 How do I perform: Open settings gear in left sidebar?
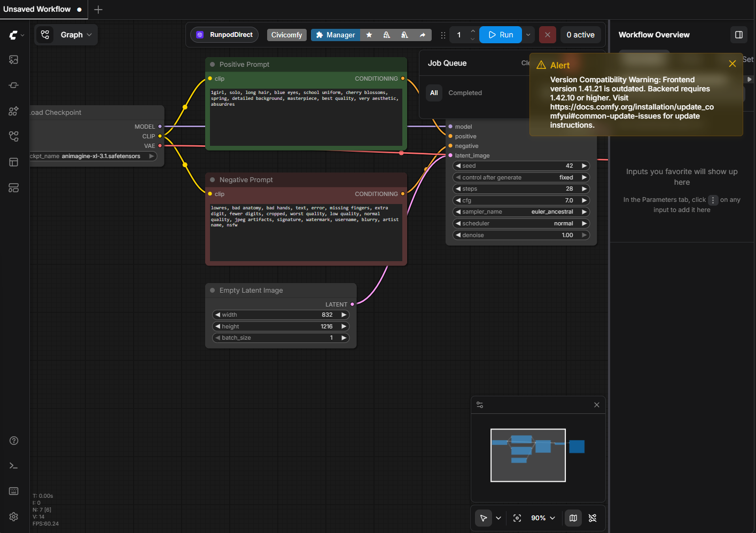14,516
